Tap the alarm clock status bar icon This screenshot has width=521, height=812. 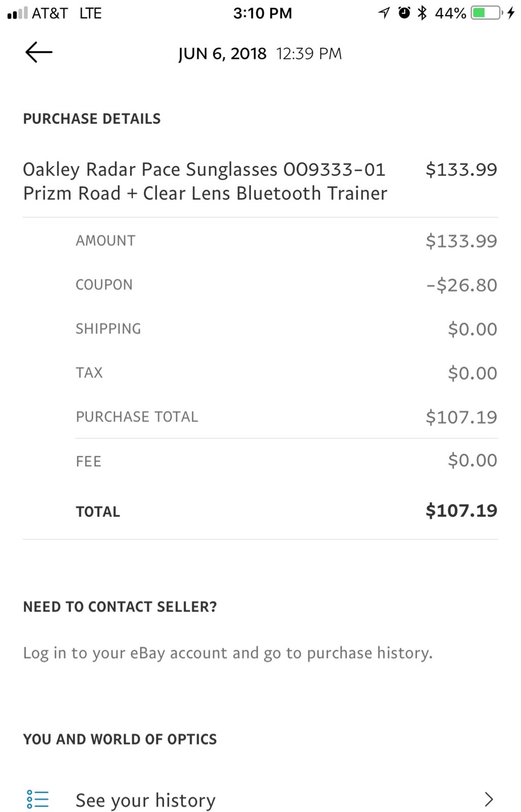pos(404,13)
